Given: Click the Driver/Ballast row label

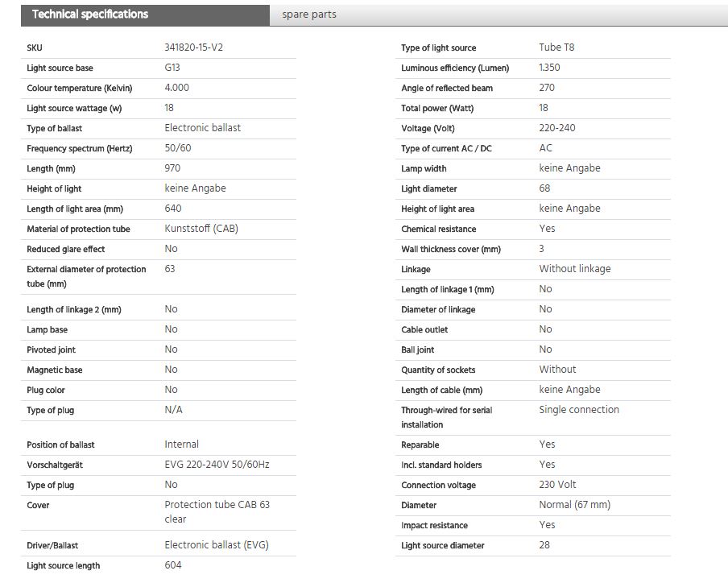Looking at the screenshot, I should coord(52,545).
